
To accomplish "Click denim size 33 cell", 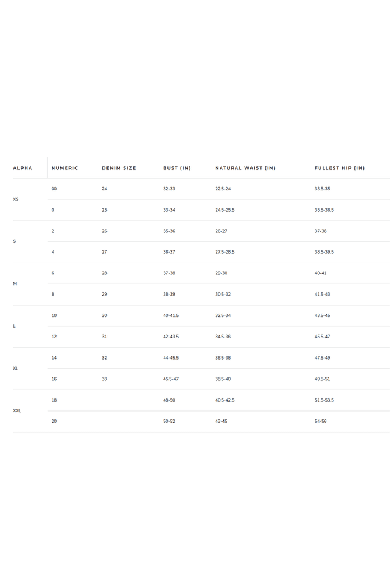I will (x=105, y=379).
